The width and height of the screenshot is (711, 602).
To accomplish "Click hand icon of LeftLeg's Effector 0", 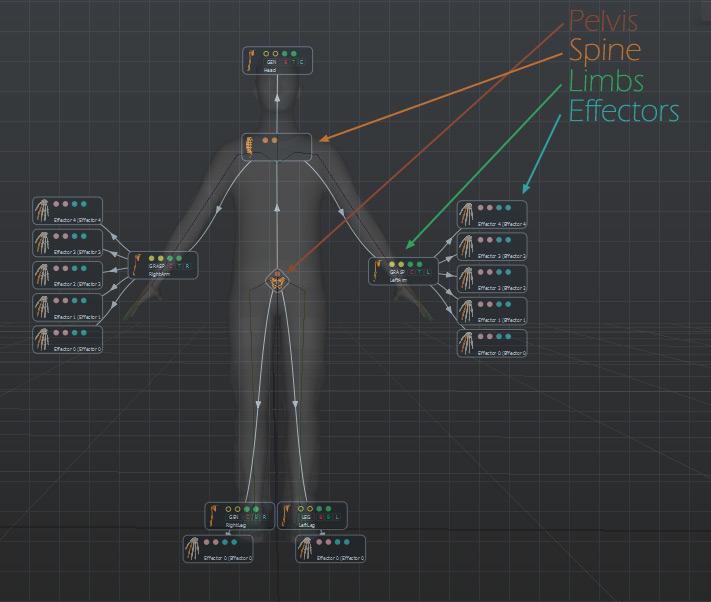I will (x=305, y=549).
